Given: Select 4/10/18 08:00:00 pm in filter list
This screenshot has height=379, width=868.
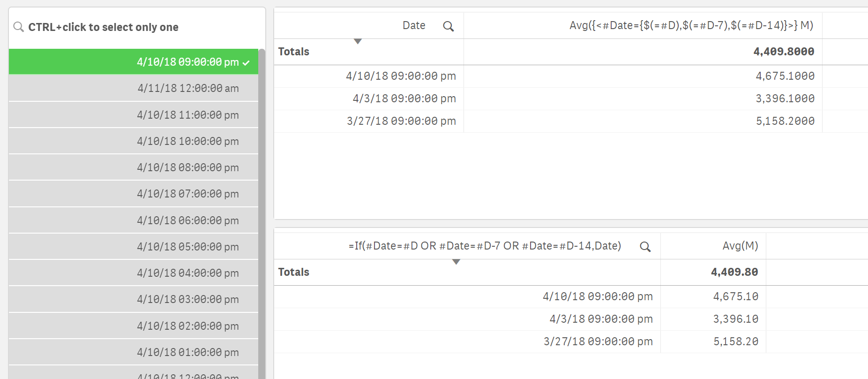Looking at the screenshot, I should pos(134,167).
